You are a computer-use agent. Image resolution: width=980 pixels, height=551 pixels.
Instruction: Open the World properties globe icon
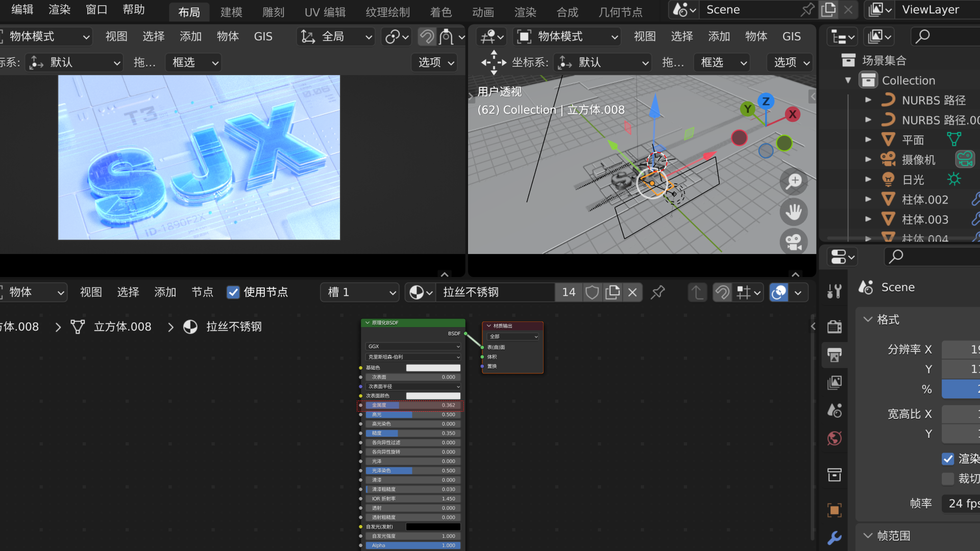tap(835, 438)
